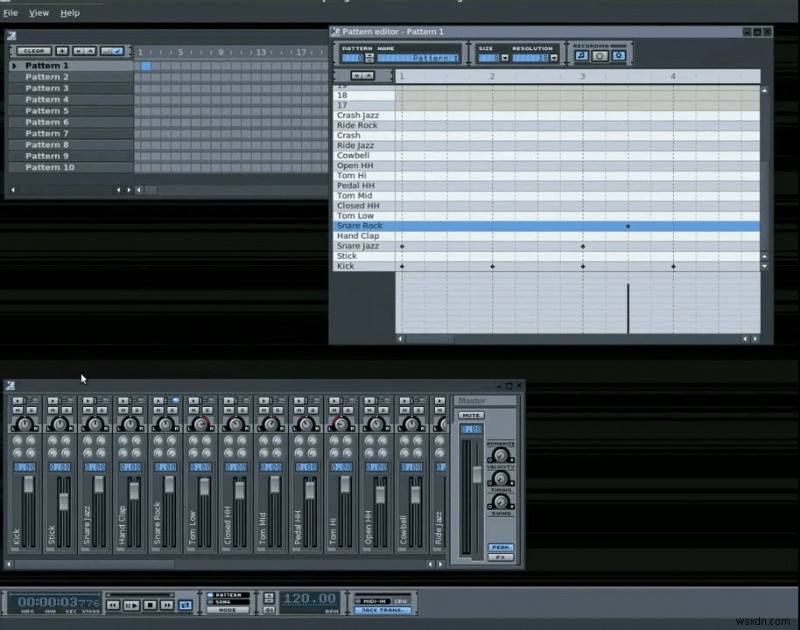
Task: Step down the pattern number with the down arrow
Action: click(369, 58)
